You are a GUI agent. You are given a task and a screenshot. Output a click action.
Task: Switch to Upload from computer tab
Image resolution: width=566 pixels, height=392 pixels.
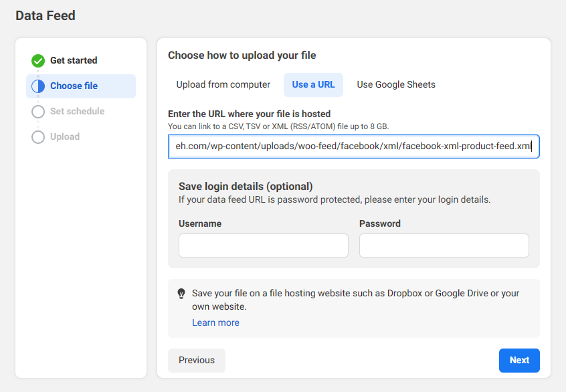tap(223, 85)
